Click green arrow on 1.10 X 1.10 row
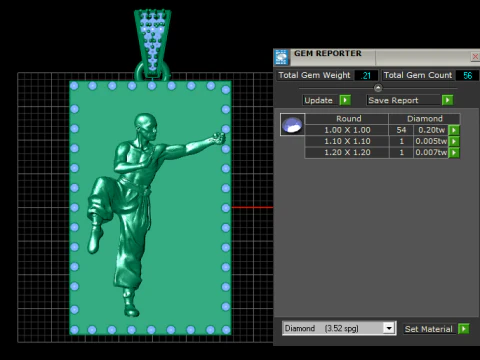The width and height of the screenshot is (480, 360). tap(454, 141)
